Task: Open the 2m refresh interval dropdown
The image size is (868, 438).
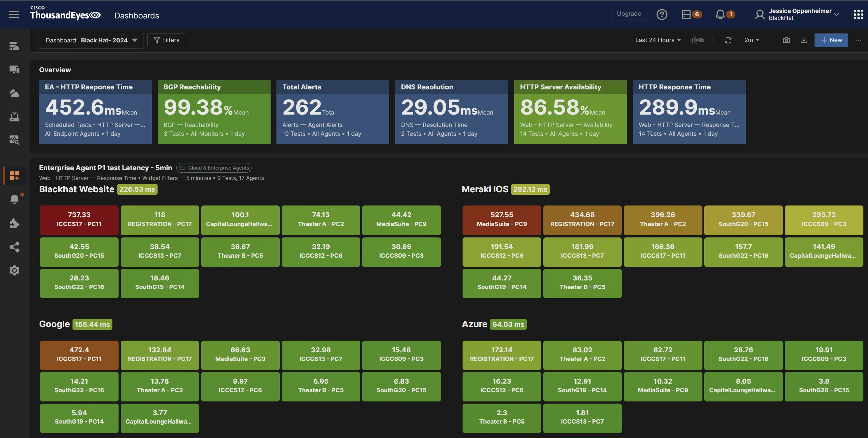Action: [x=751, y=40]
